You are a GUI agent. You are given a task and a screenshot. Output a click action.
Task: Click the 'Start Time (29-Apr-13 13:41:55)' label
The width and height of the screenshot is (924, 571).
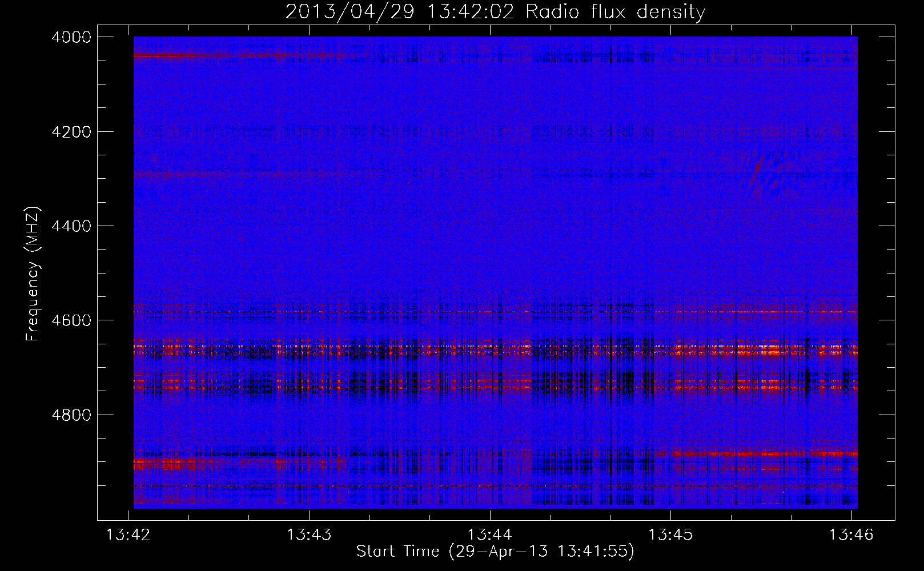point(495,551)
